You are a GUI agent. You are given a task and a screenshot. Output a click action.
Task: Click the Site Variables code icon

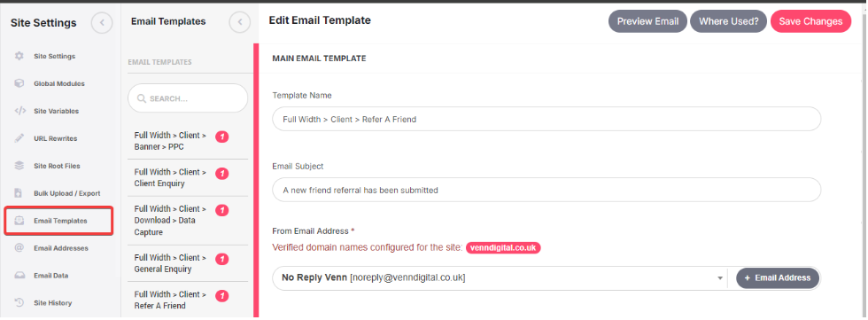pos(19,111)
